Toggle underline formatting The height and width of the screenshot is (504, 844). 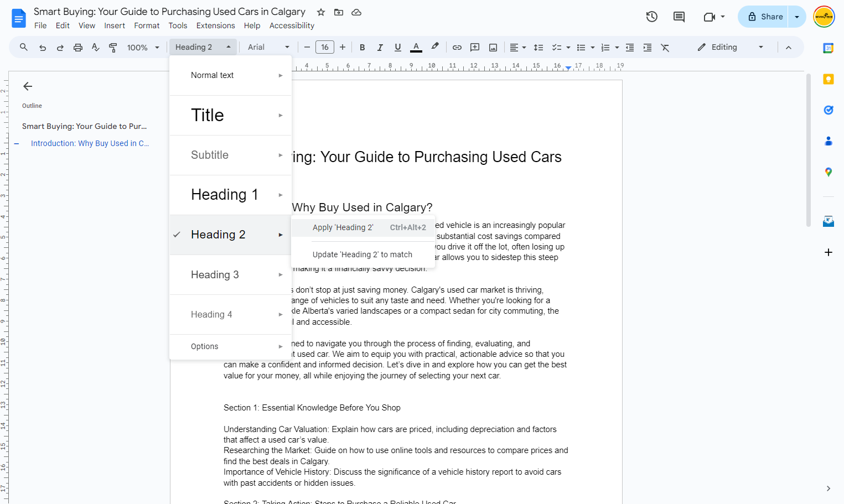(x=398, y=48)
